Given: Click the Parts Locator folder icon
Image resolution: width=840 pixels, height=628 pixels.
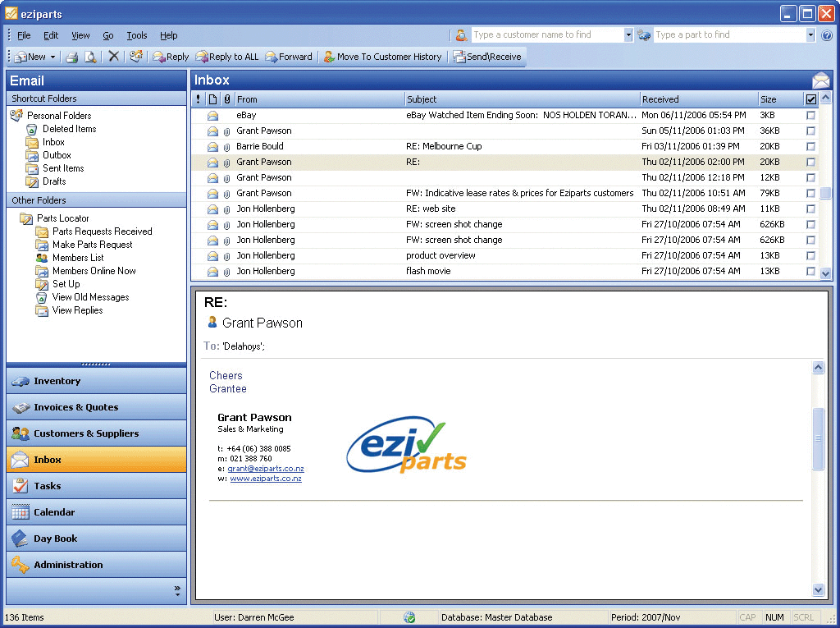Looking at the screenshot, I should point(25,218).
